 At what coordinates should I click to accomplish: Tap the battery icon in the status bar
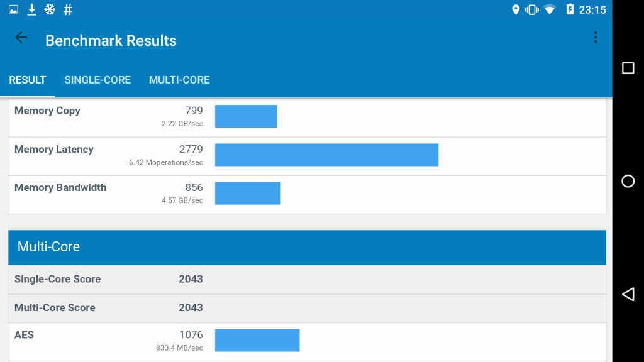pos(569,9)
